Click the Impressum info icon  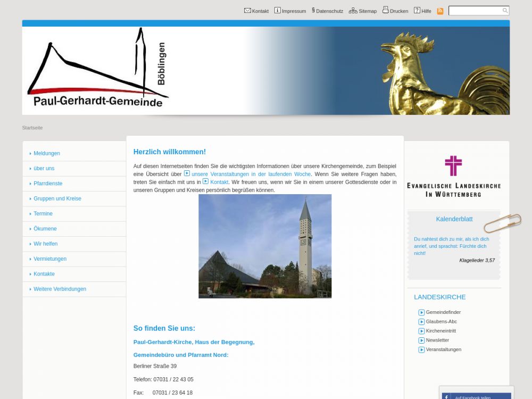277,10
